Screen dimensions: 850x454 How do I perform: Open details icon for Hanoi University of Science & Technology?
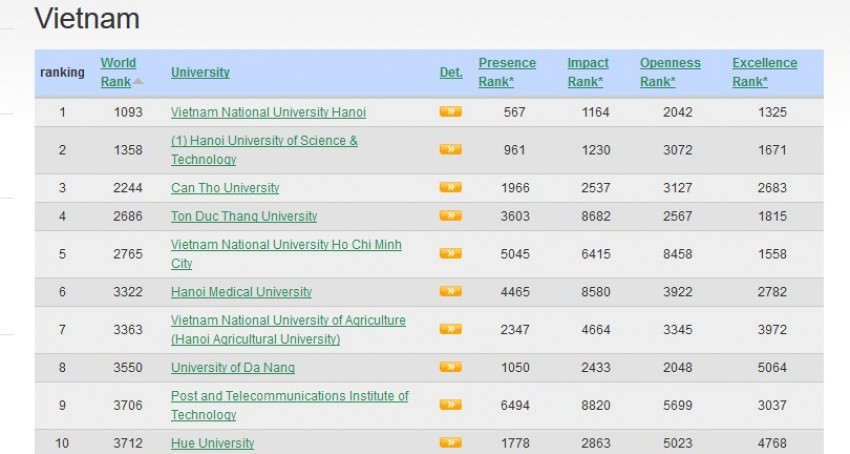tap(450, 150)
